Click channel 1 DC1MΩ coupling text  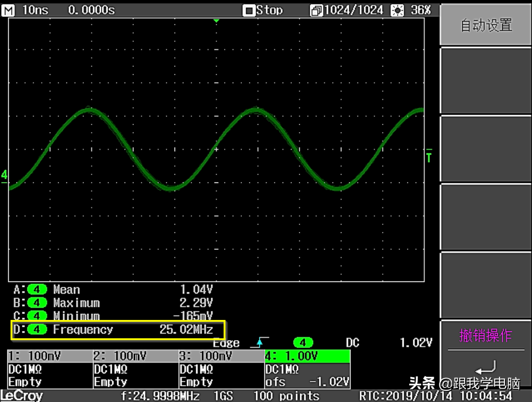pos(25,369)
